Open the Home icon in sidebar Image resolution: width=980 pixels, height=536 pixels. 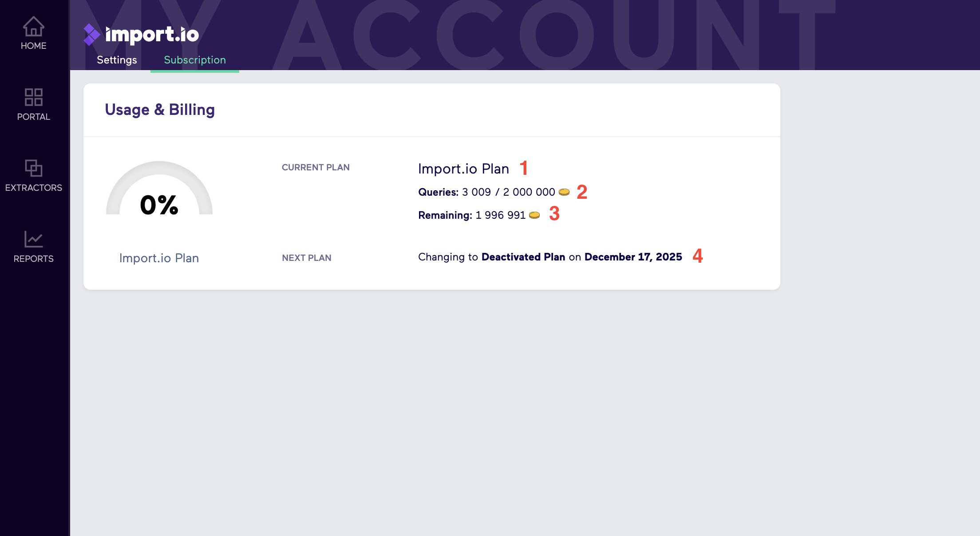pos(33,28)
